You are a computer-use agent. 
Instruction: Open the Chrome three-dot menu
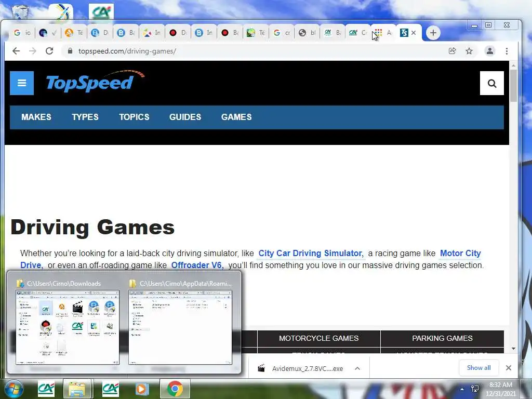coord(507,51)
